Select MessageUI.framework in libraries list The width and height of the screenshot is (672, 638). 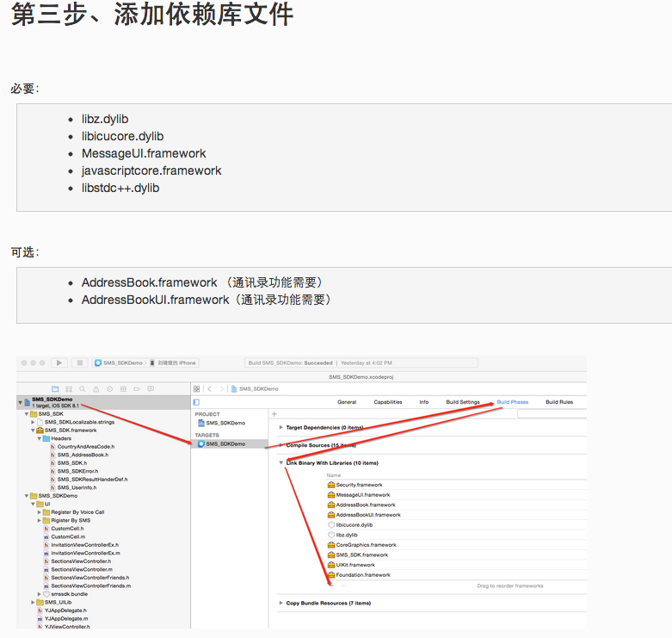362,495
